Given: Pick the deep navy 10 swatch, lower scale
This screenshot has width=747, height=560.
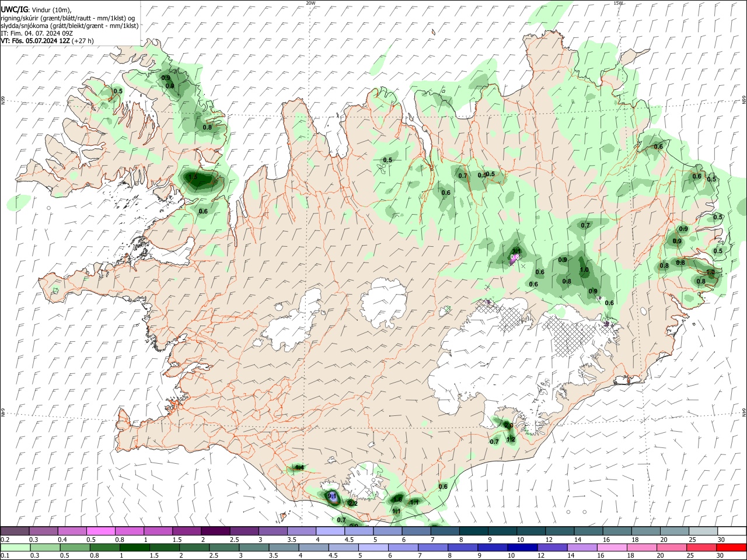Looking at the screenshot, I should click(522, 547).
